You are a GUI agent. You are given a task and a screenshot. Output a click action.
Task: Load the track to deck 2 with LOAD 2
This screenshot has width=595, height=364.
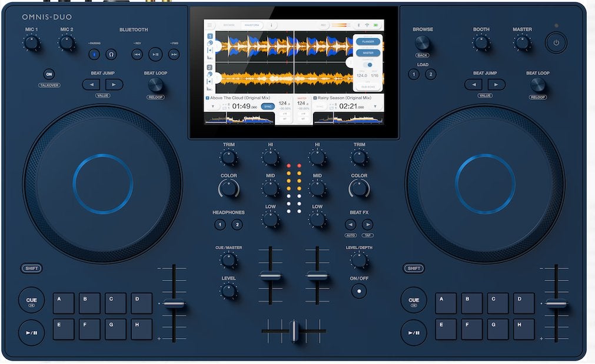[431, 74]
